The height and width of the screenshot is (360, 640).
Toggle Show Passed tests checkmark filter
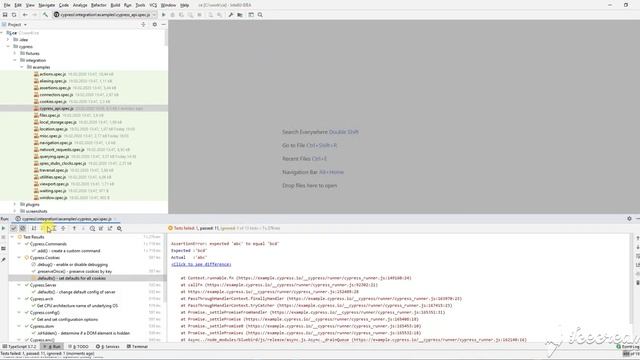pos(13,229)
